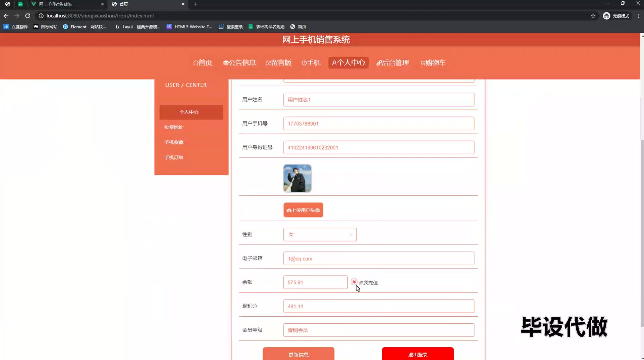Click the 电子邮箱 input field
The height and width of the screenshot is (360, 644).
pos(379,259)
